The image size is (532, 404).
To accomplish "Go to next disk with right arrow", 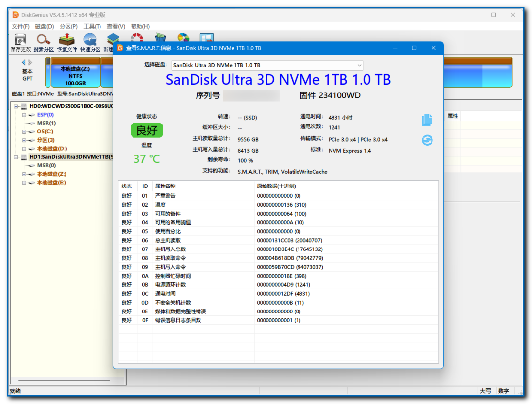I will pos(30,62).
